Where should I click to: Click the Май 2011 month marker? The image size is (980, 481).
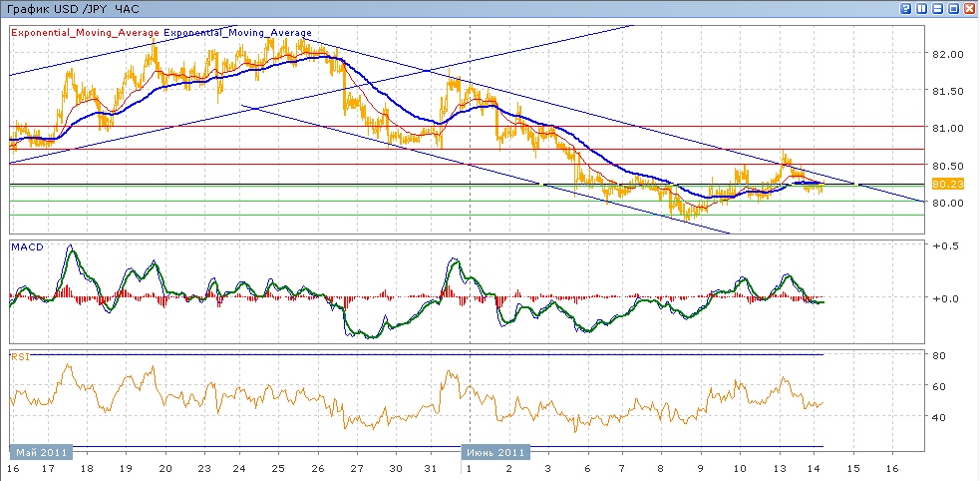tap(41, 452)
